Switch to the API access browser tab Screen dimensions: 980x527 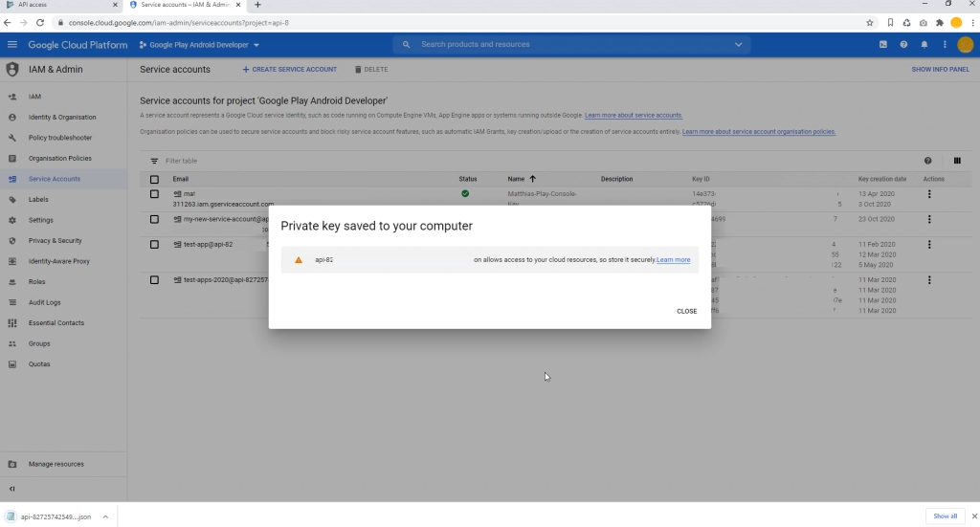(x=60, y=5)
